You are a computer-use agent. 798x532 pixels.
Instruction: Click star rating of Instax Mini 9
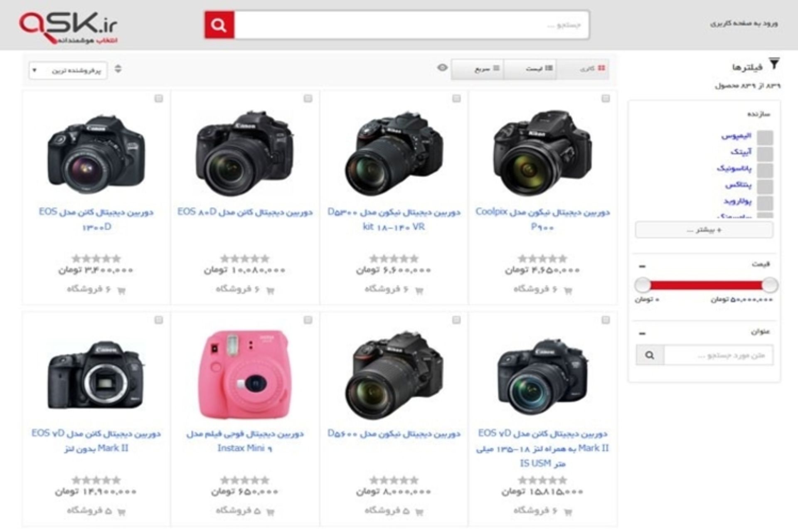tap(245, 480)
